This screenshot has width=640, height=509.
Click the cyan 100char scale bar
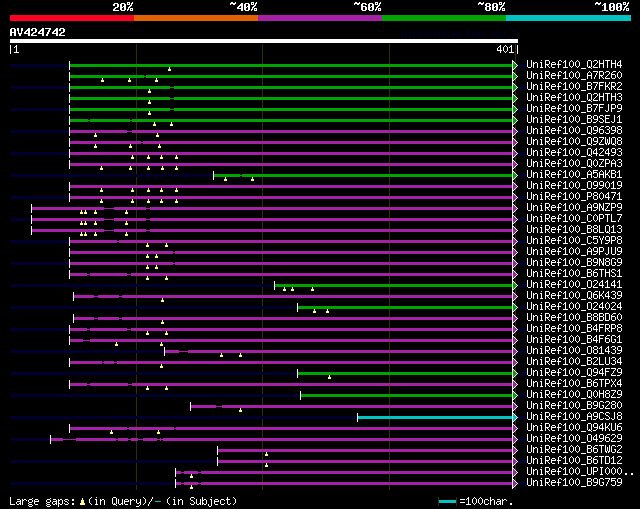click(x=447, y=501)
